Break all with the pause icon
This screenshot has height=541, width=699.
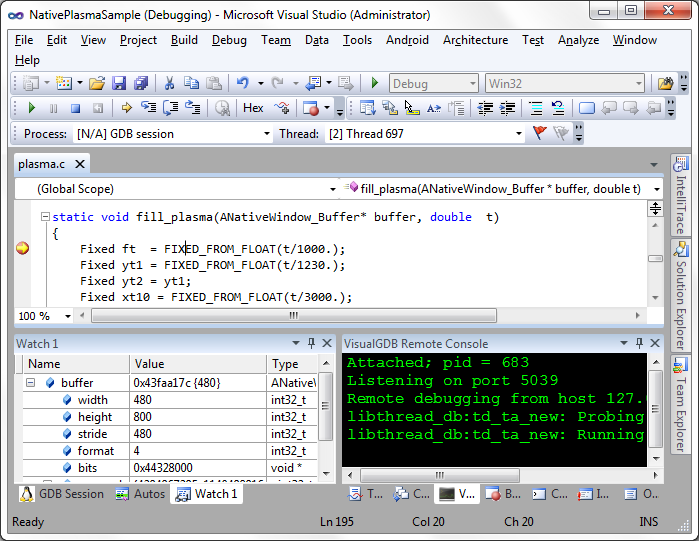point(53,108)
